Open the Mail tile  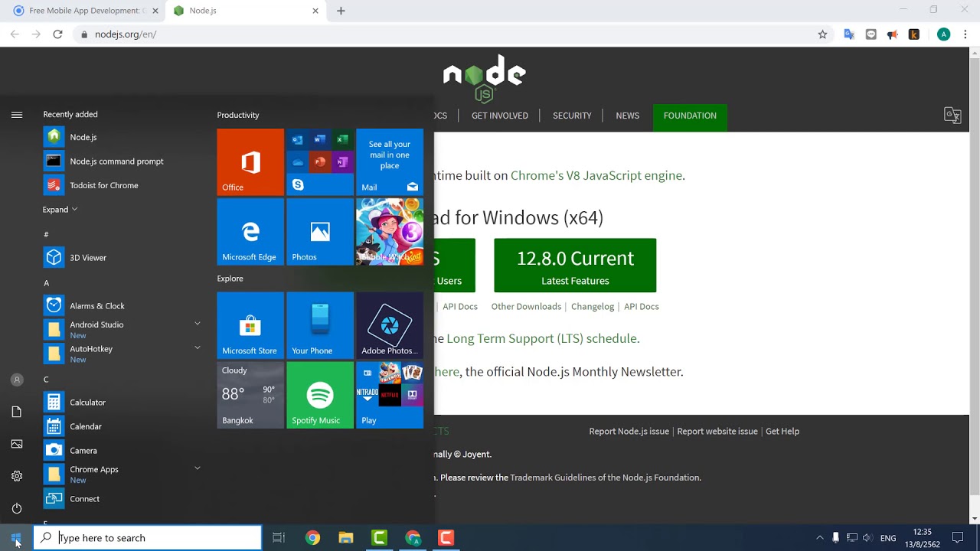point(390,162)
